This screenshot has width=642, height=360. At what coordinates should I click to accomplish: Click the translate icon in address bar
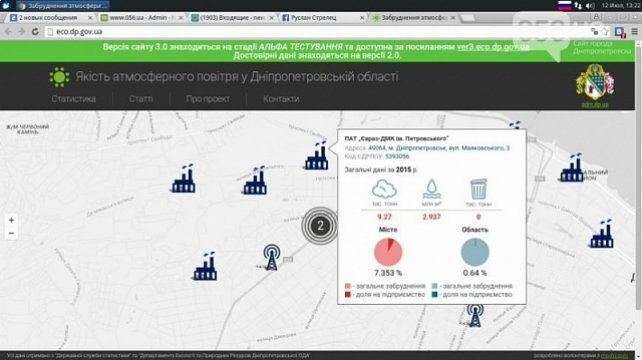click(594, 32)
